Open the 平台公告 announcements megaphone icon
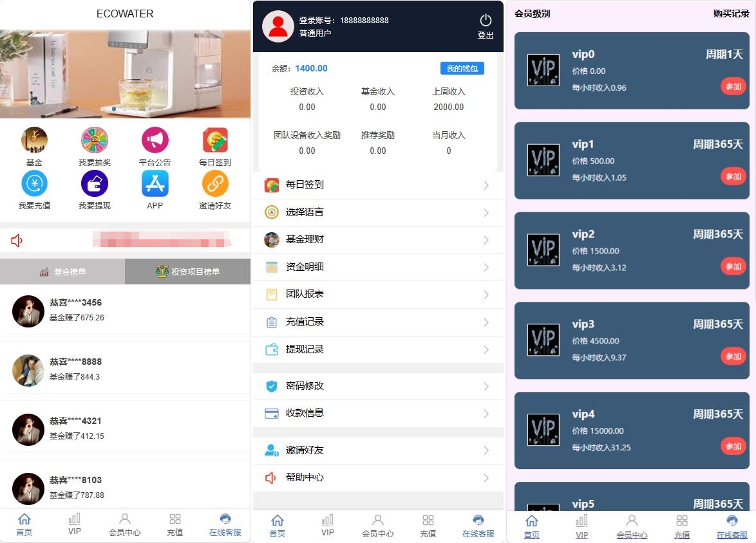Screen dimensions: 756x543 (x=155, y=140)
